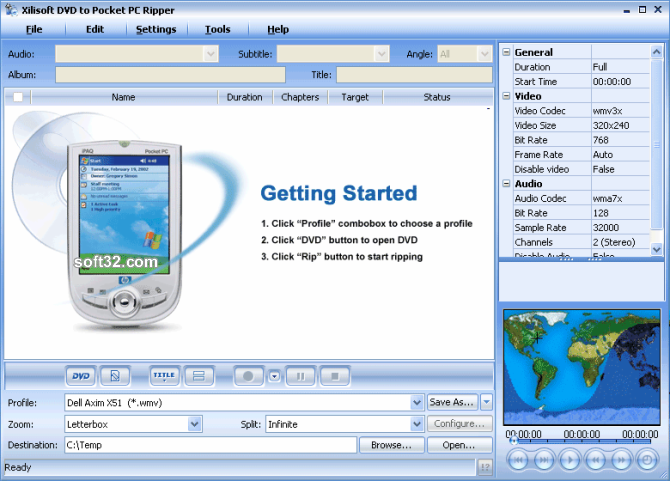Click the Name column header
The image size is (670, 481).
tap(124, 97)
